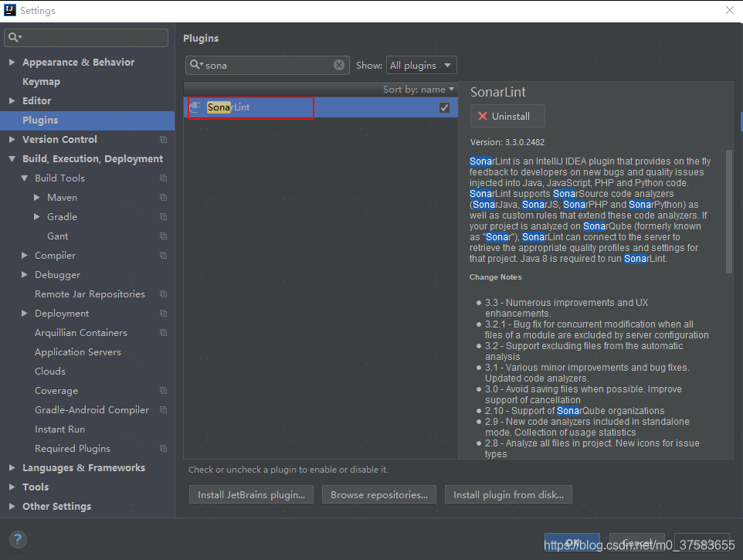Click Install plugin from disk button
This screenshot has height=560, width=743.
pos(508,494)
